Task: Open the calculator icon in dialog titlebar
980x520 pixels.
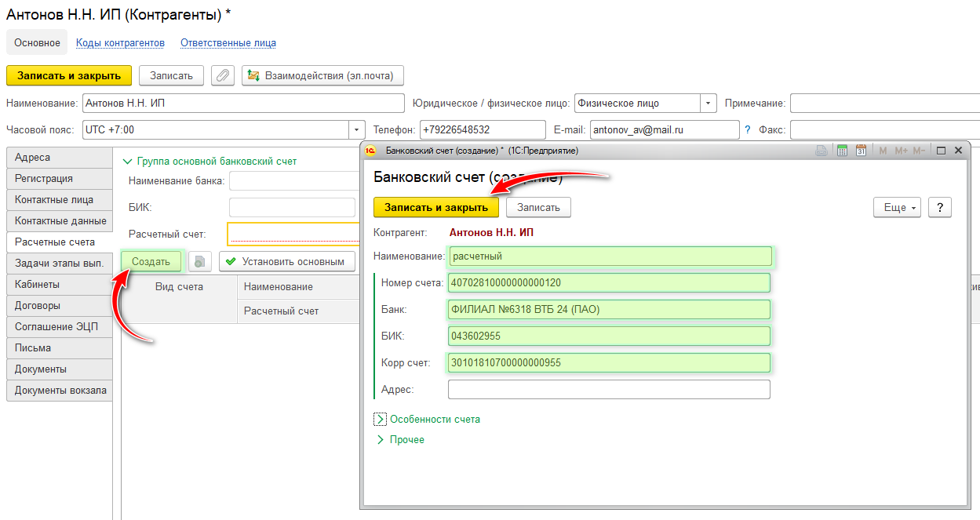Action: click(x=843, y=151)
